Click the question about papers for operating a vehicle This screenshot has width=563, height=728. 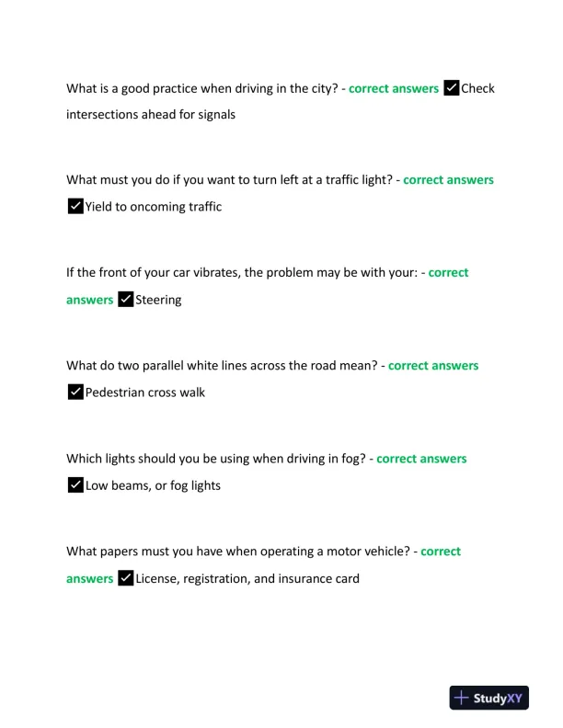pyautogui.click(x=238, y=551)
